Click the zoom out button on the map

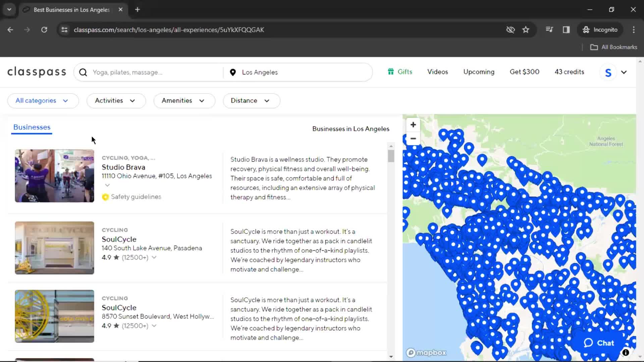[413, 139]
